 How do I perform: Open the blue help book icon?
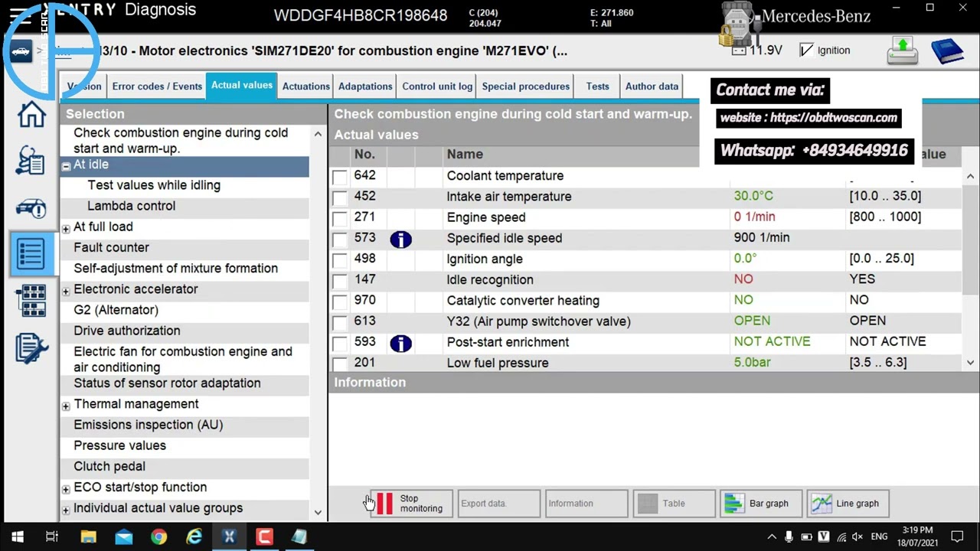pyautogui.click(x=947, y=51)
